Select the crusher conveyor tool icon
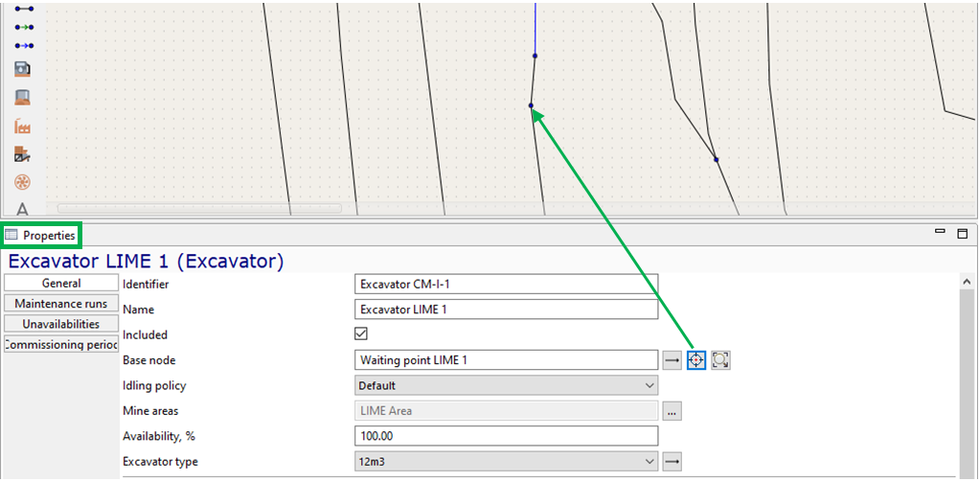980x482 pixels. tap(22, 153)
